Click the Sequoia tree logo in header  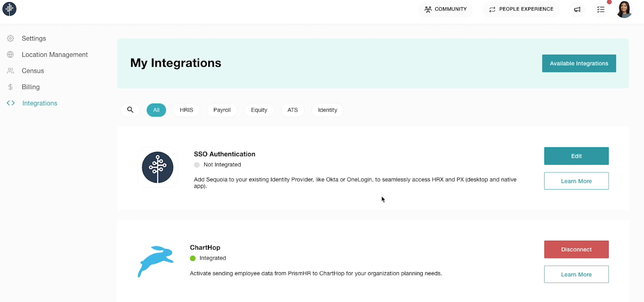(9, 9)
